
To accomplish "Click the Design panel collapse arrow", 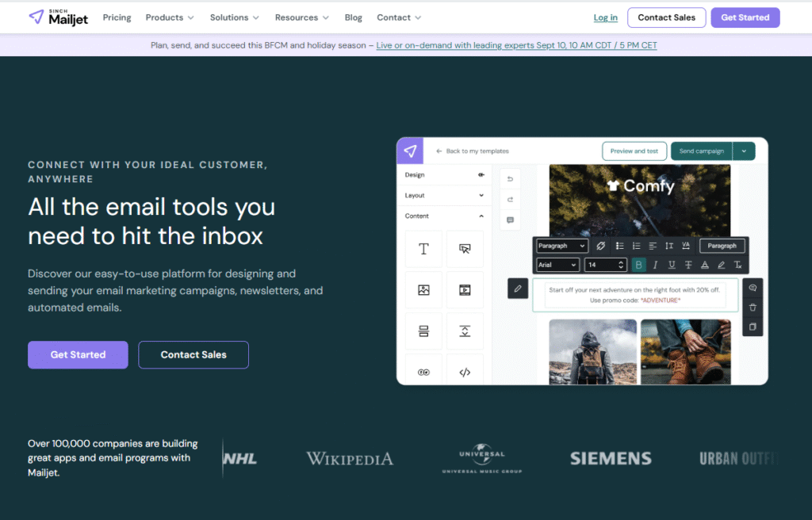I will pyautogui.click(x=481, y=174).
